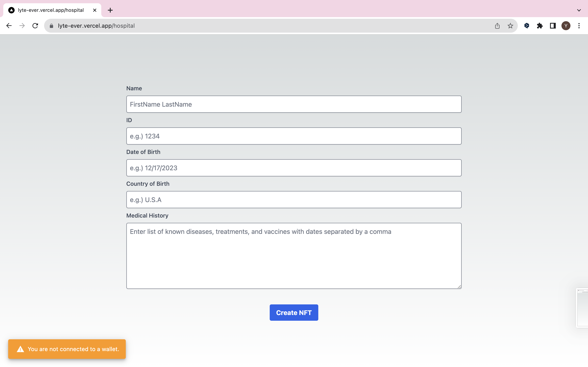Focus the Date of Birth field
The height and width of the screenshot is (367, 588).
294,168
